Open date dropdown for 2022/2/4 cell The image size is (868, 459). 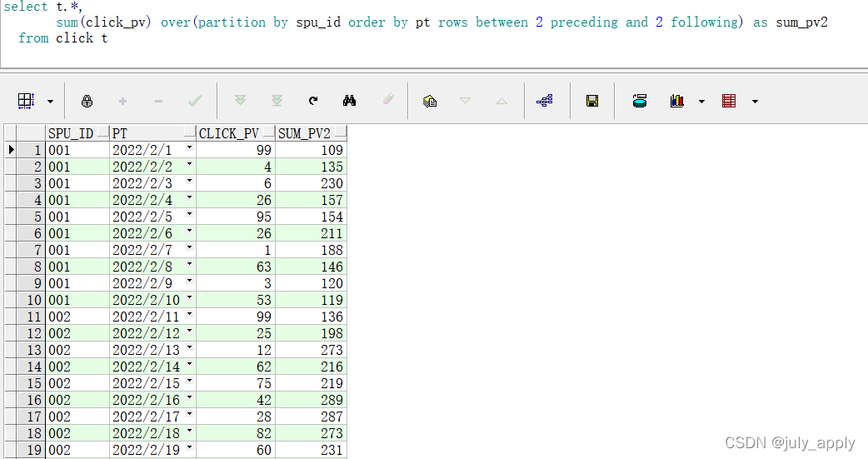tap(189, 197)
